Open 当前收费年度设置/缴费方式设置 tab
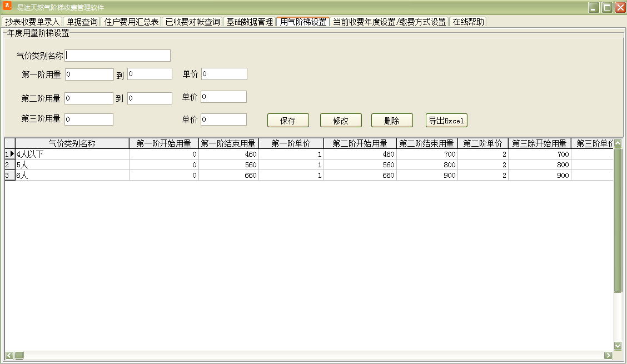 [x=390, y=22]
